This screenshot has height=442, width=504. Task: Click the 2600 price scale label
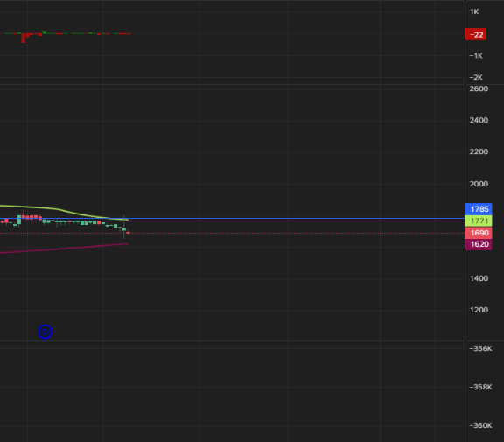(479, 88)
